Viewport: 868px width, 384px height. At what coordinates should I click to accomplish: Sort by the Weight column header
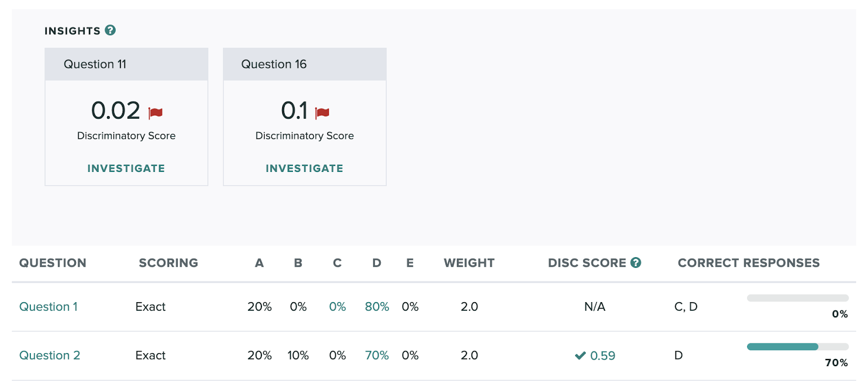pyautogui.click(x=469, y=263)
